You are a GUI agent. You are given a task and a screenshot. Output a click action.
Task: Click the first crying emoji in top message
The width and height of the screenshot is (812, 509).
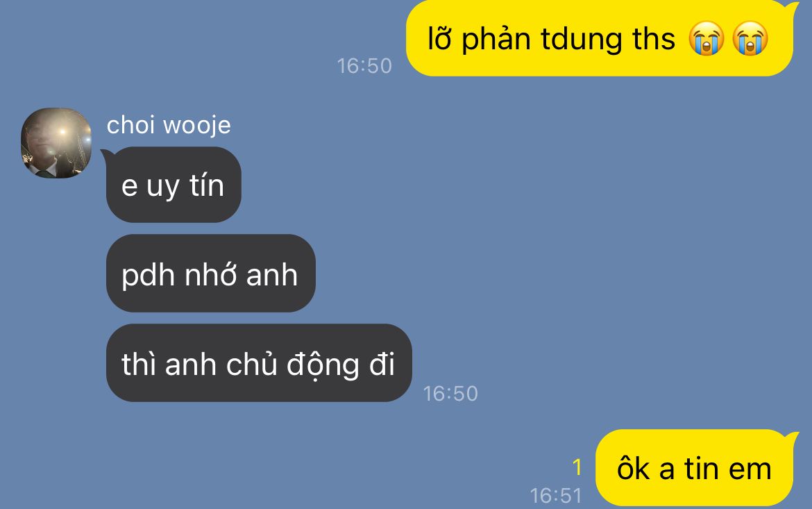706,39
